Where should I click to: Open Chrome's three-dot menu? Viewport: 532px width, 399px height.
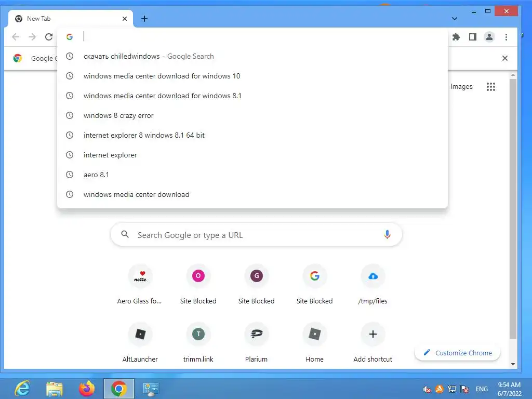point(506,37)
